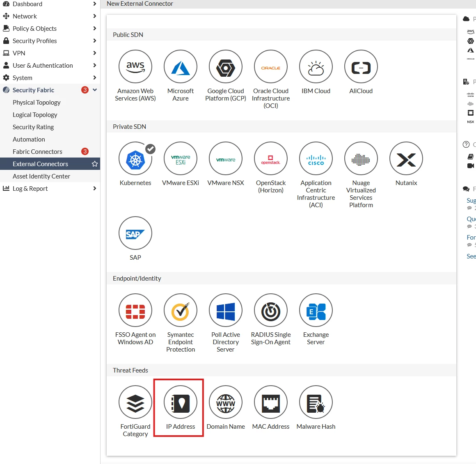This screenshot has height=464, width=476.
Task: Select Google Cloud Platform connector icon
Action: click(226, 66)
